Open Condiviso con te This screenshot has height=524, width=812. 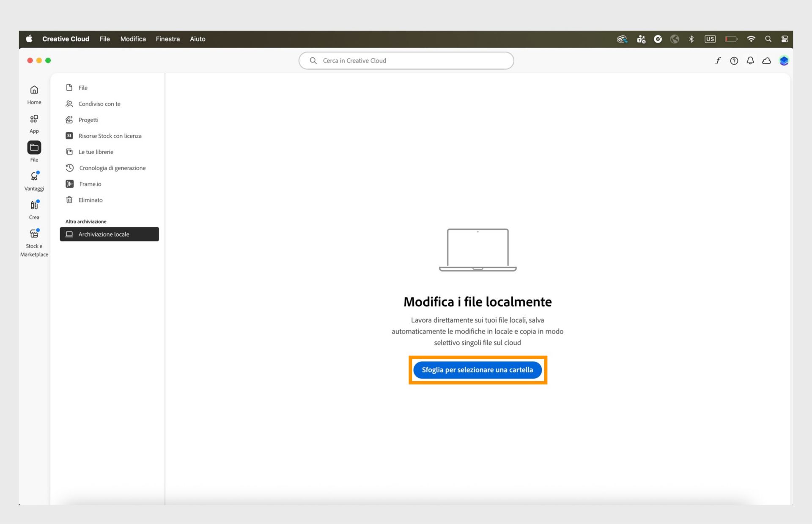click(109, 104)
